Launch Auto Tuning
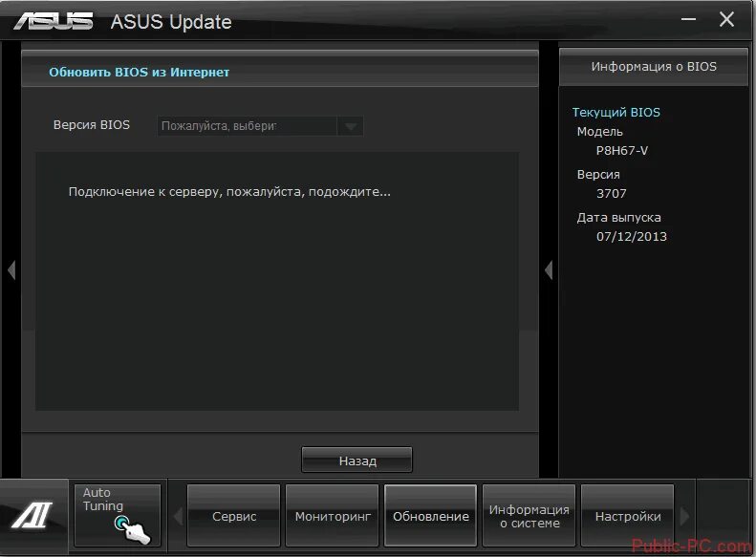Screen dimensions: 756x557 click(118, 516)
